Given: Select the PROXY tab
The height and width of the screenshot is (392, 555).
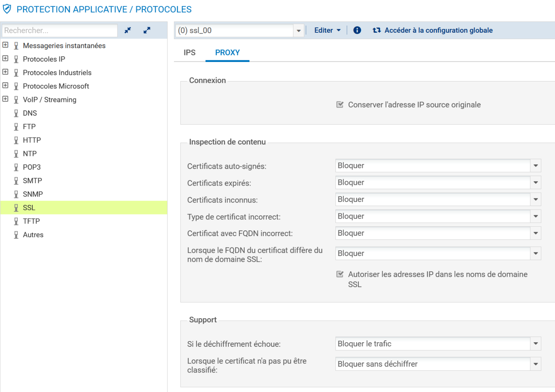Looking at the screenshot, I should (227, 53).
